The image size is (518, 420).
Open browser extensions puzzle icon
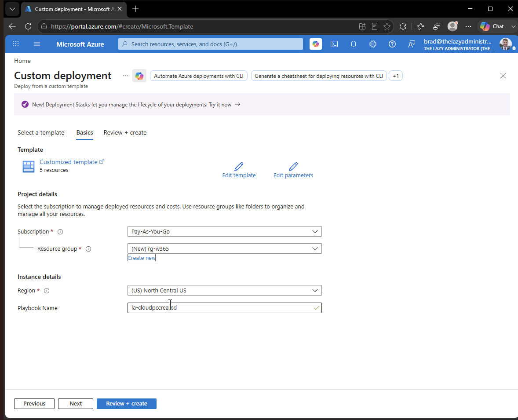pyautogui.click(x=403, y=26)
